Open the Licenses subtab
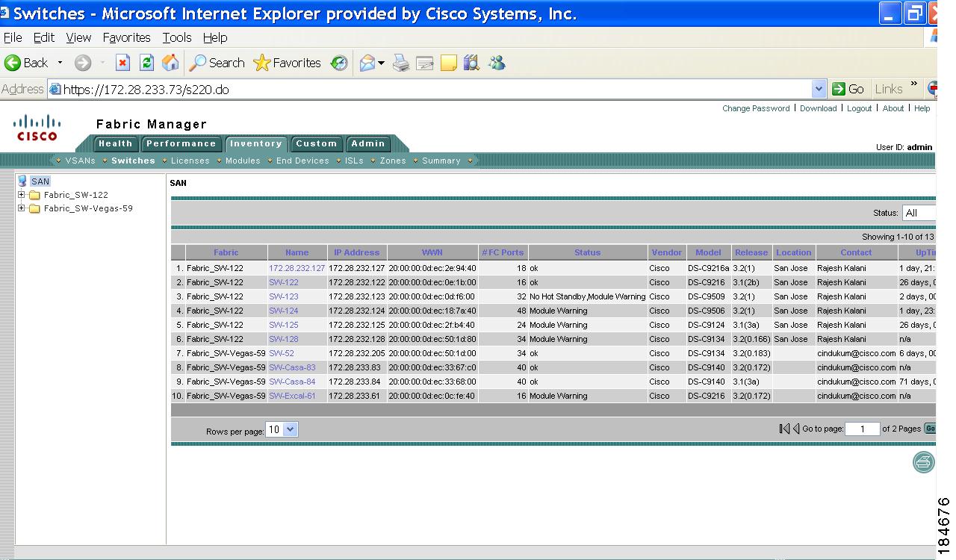This screenshot has height=560, width=956. click(x=190, y=161)
